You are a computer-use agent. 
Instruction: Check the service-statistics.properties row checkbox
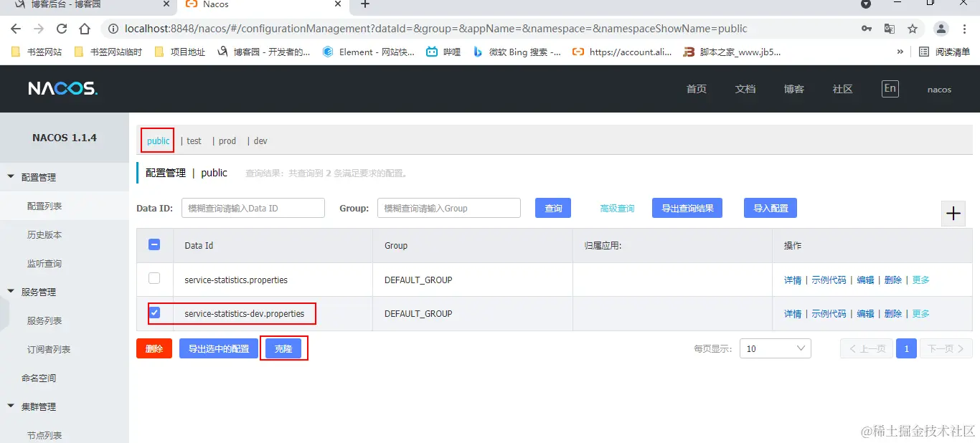point(154,278)
